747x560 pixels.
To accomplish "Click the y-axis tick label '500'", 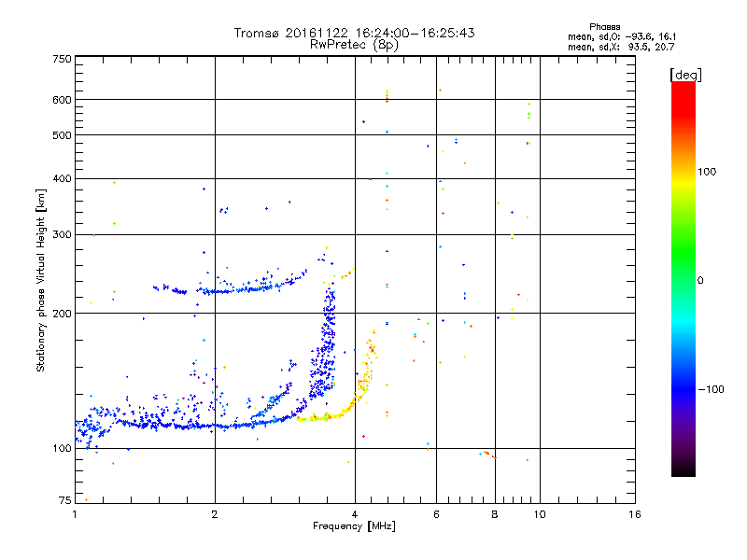I will 62,135.
